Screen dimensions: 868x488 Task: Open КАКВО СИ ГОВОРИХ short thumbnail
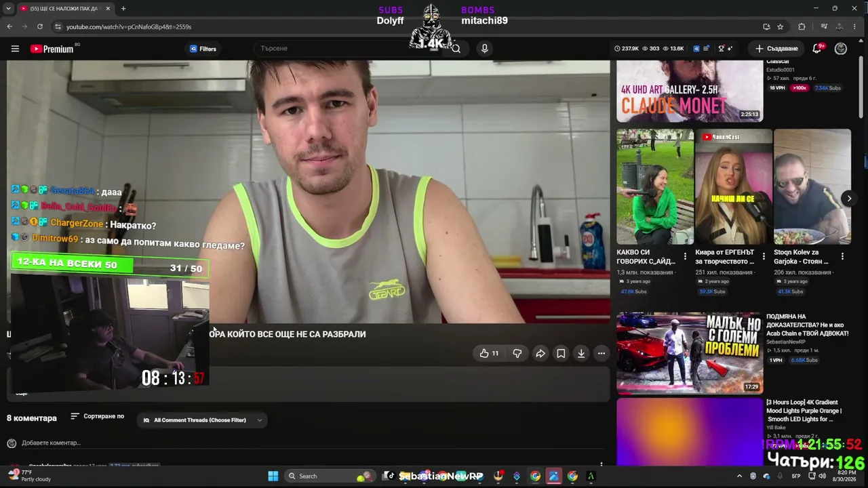tap(655, 186)
